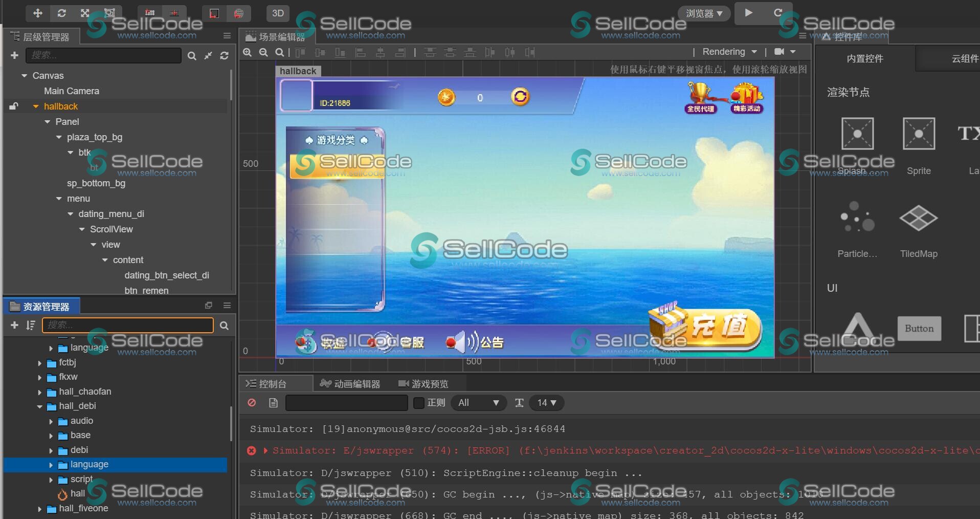
Task: Align selected nodes to top
Action: [300, 52]
